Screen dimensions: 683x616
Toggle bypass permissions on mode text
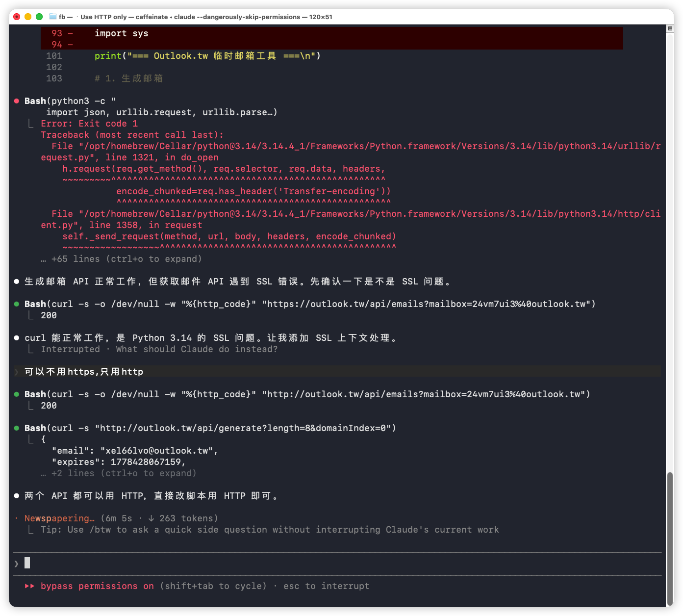[97, 586]
